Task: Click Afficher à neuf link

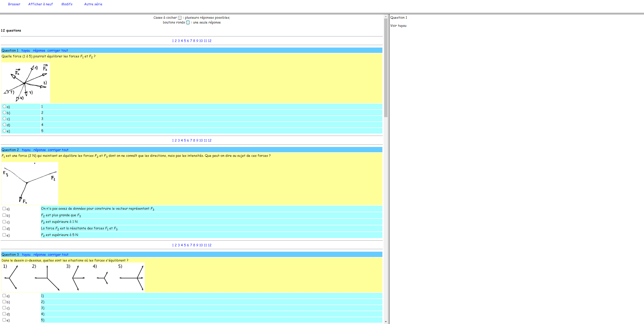Action: (x=41, y=4)
